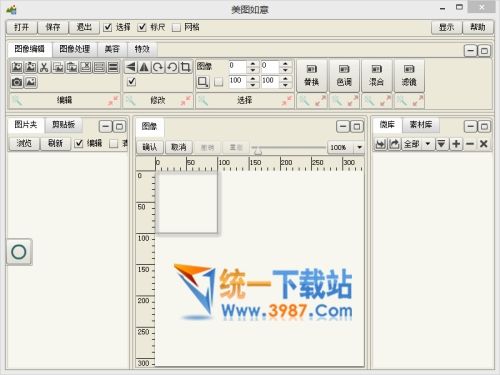Enable the 网格 grid checkbox
Viewport: 500px width, 375px height.
point(176,27)
